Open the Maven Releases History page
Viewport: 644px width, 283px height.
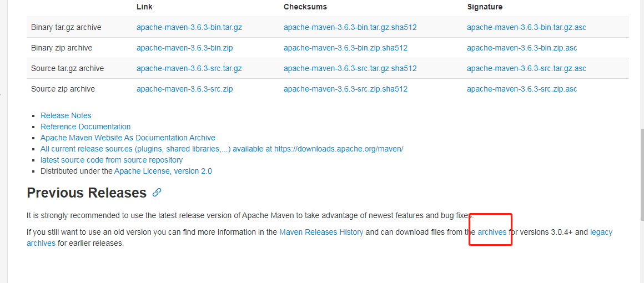click(321, 232)
